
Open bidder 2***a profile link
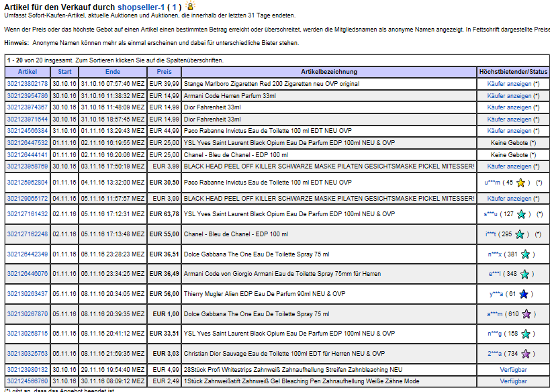[494, 354]
